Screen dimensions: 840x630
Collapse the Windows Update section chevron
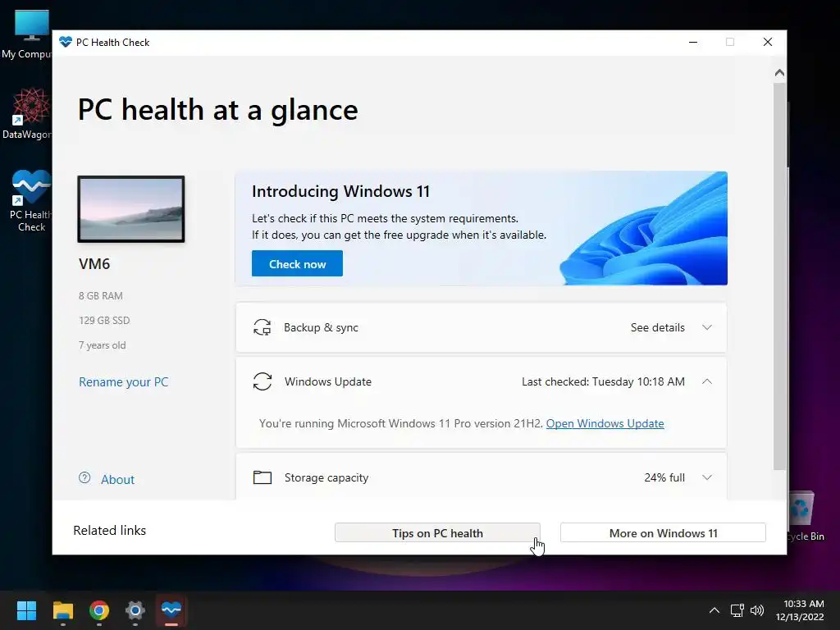[x=707, y=381]
